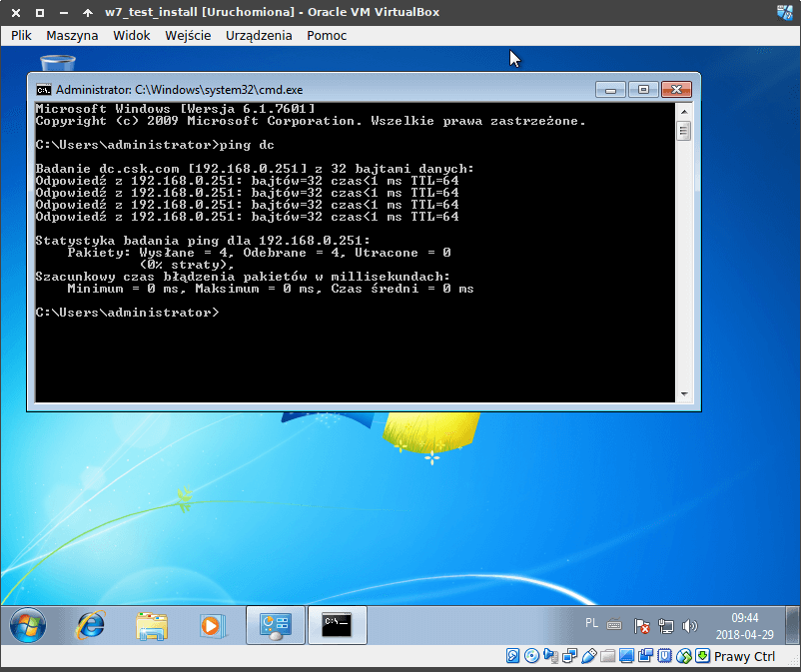The width and height of the screenshot is (801, 672).
Task: Click VirtualBox audio indicator
Action: point(550,656)
